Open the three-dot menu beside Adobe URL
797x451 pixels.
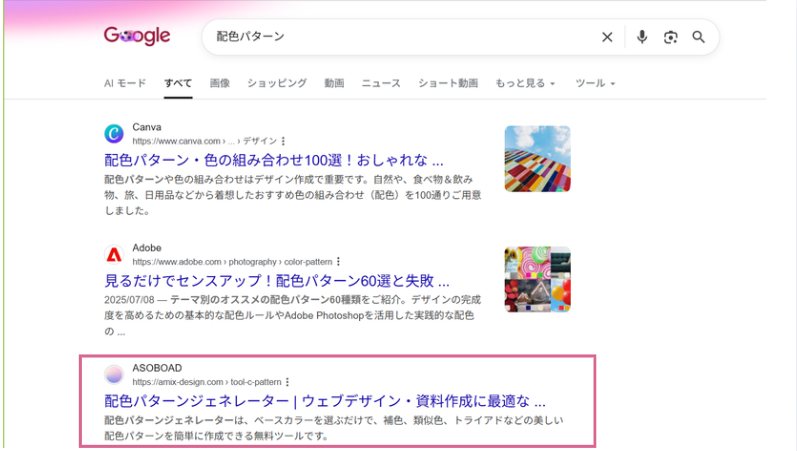point(338,261)
